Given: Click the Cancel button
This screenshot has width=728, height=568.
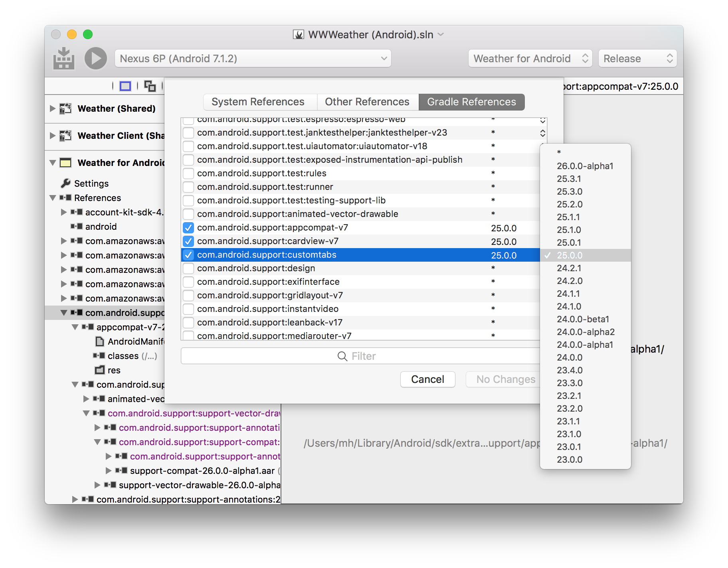Looking at the screenshot, I should pos(427,379).
